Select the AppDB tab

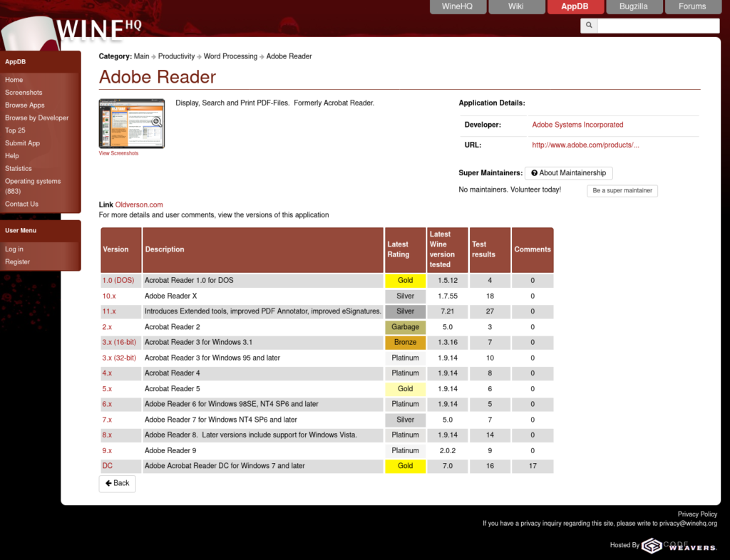point(575,6)
